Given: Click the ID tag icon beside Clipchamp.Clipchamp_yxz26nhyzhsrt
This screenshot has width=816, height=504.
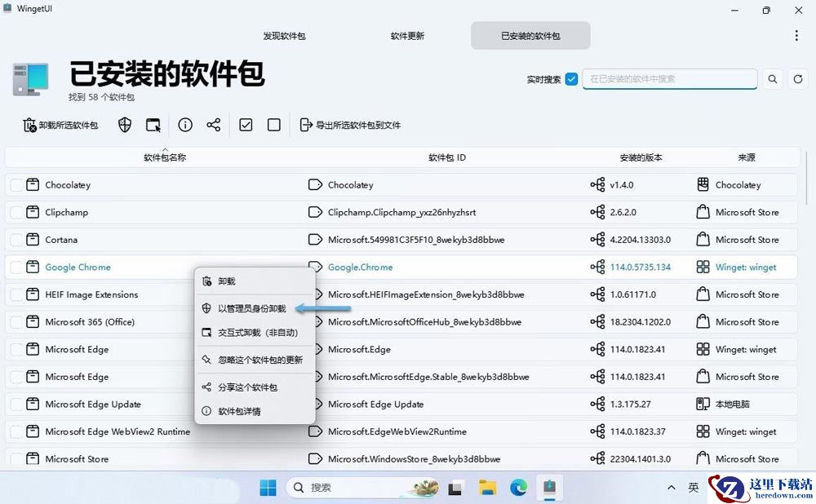Looking at the screenshot, I should click(x=315, y=212).
